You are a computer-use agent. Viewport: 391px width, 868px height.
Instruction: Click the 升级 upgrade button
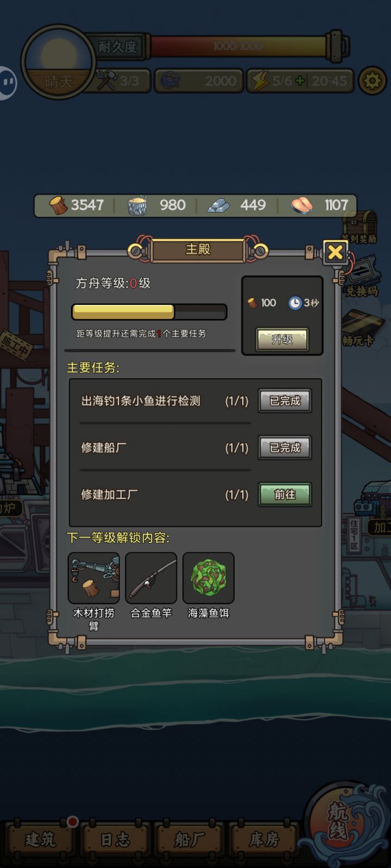point(282,340)
